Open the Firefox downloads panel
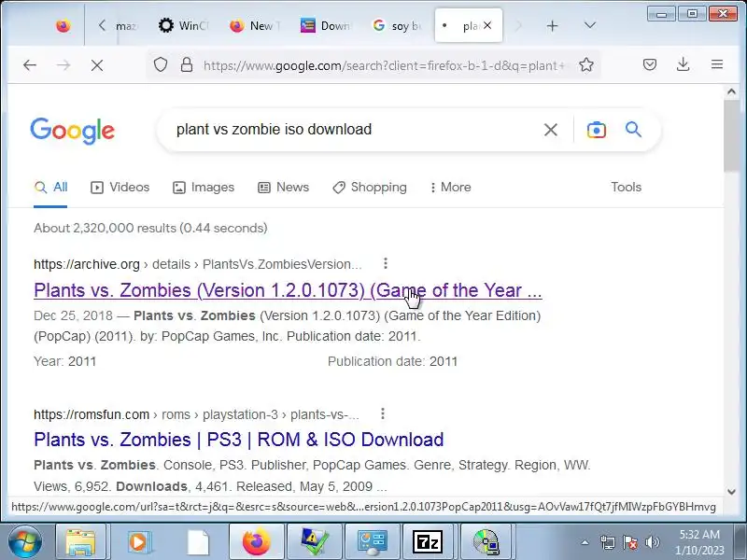Image resolution: width=747 pixels, height=560 pixels. coord(683,64)
